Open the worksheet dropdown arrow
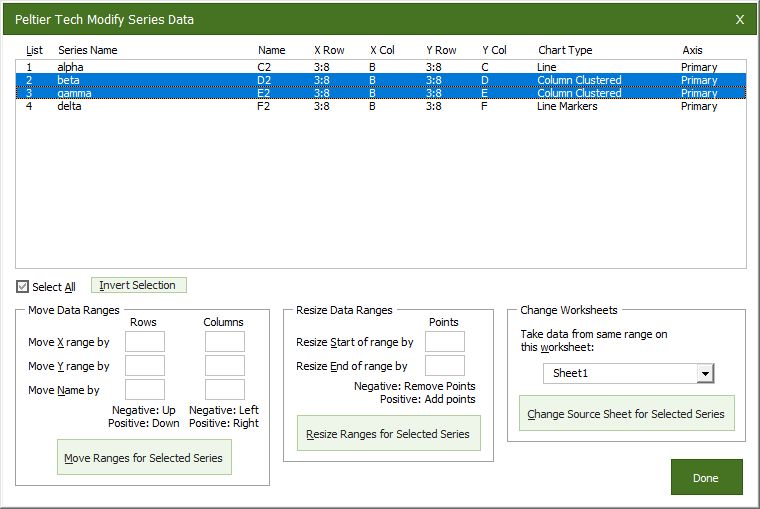Viewport: 760px width, 509px height. pyautogui.click(x=705, y=373)
